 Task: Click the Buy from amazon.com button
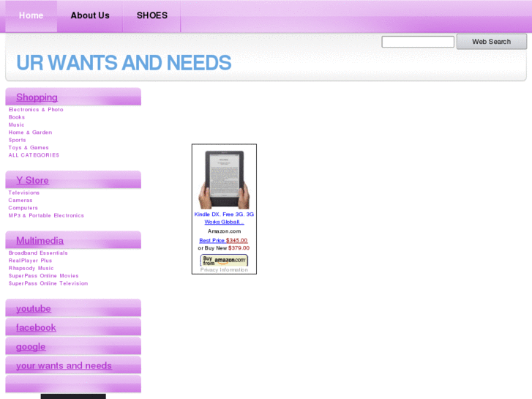pyautogui.click(x=224, y=261)
